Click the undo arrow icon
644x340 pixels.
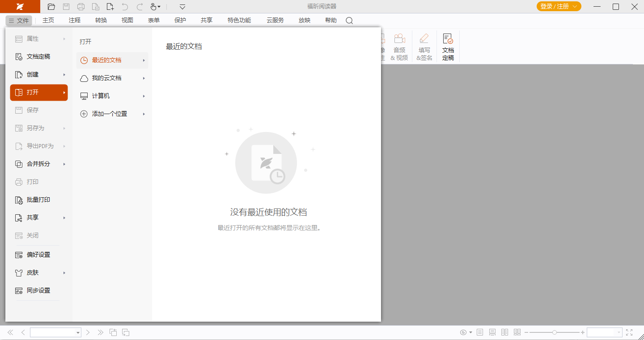(x=125, y=7)
